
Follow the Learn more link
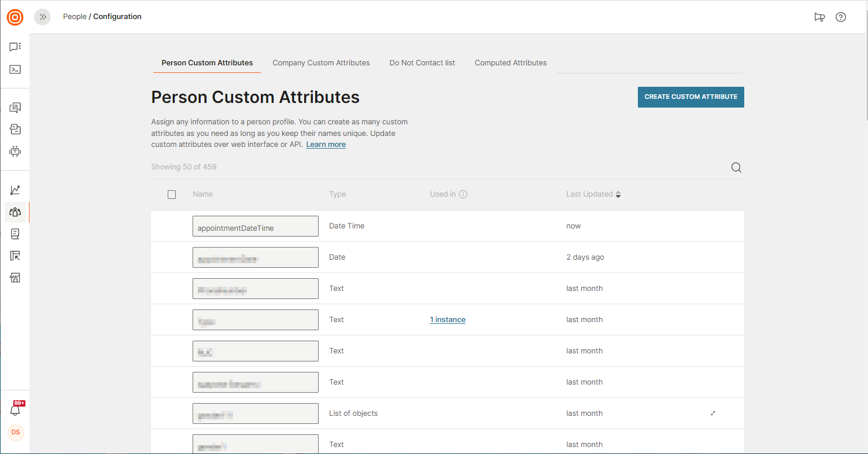pos(326,145)
